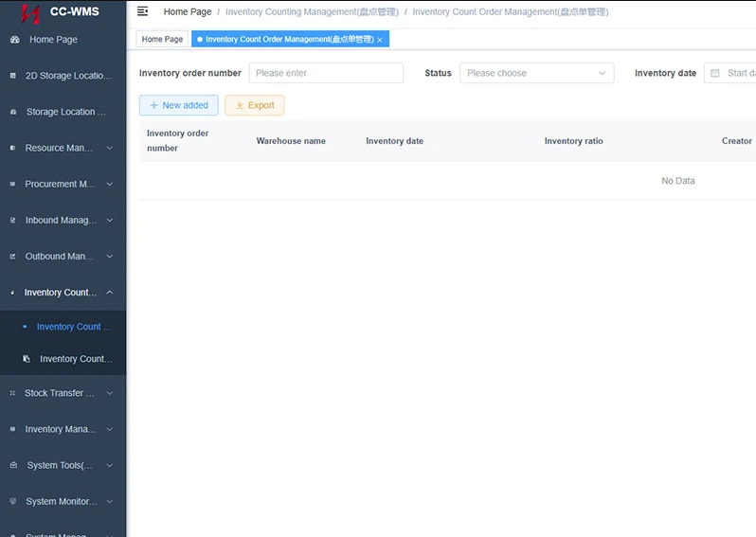Click the Home Page dashboard icon in sidebar
Image resolution: width=756 pixels, height=537 pixels.
click(15, 40)
